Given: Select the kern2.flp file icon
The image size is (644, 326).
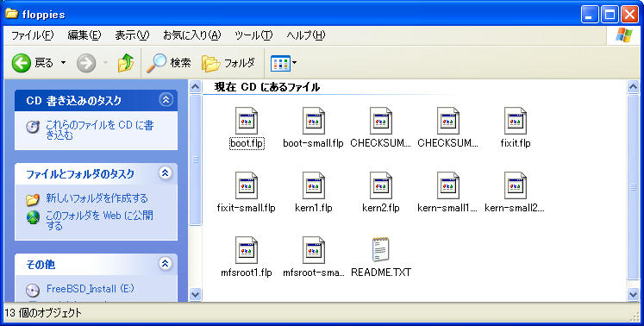Looking at the screenshot, I should tap(381, 185).
